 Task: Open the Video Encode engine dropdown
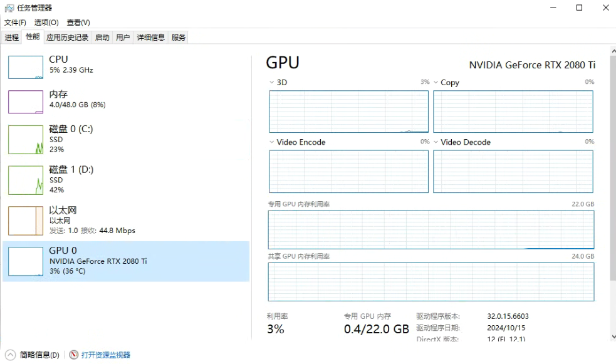click(272, 142)
